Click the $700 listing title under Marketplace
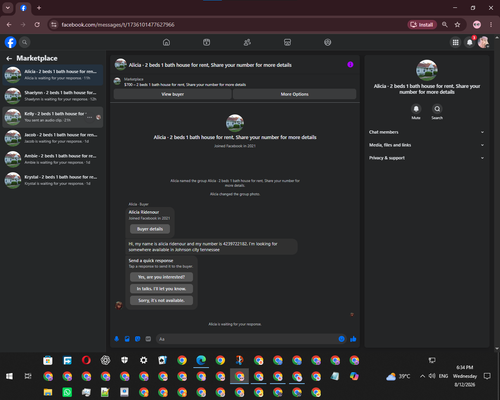The height and width of the screenshot is (400, 500). point(185,85)
